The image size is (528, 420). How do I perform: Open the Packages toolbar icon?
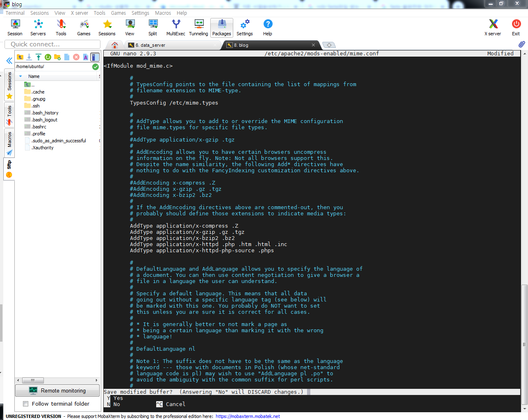point(222,28)
